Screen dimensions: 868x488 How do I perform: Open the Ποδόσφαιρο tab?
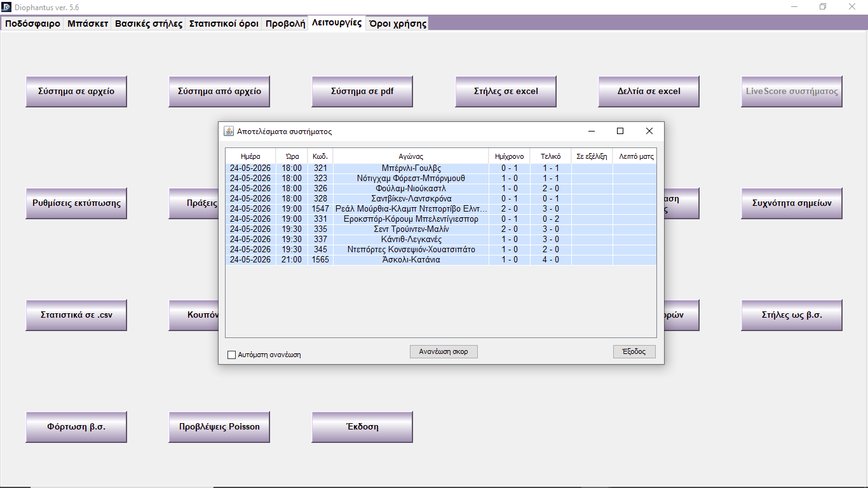pyautogui.click(x=33, y=24)
